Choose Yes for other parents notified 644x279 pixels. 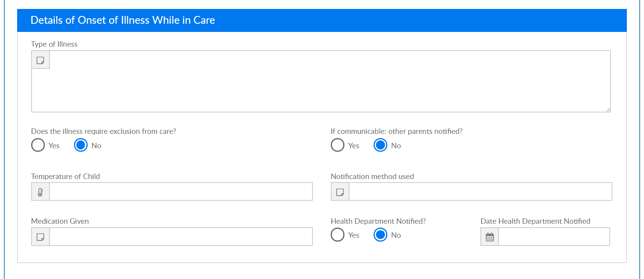coord(338,145)
